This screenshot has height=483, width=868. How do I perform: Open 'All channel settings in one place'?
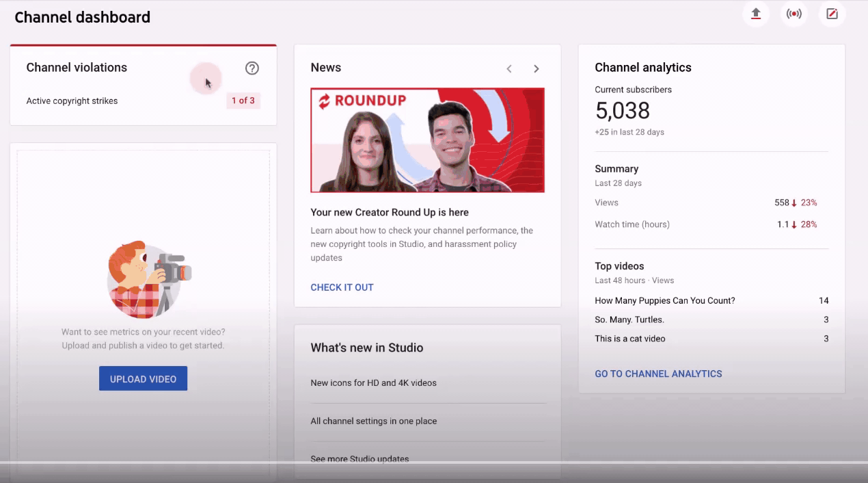373,421
